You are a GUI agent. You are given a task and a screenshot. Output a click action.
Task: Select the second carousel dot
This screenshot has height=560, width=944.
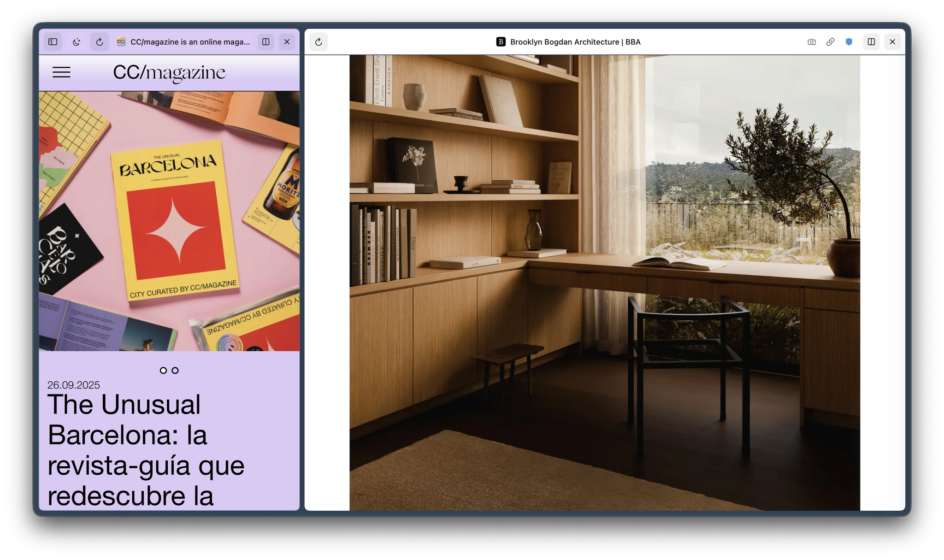coord(175,370)
